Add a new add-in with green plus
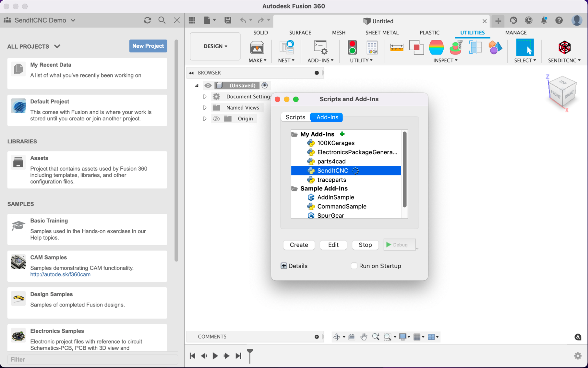Screen dimensions: 588x368 pos(342,134)
